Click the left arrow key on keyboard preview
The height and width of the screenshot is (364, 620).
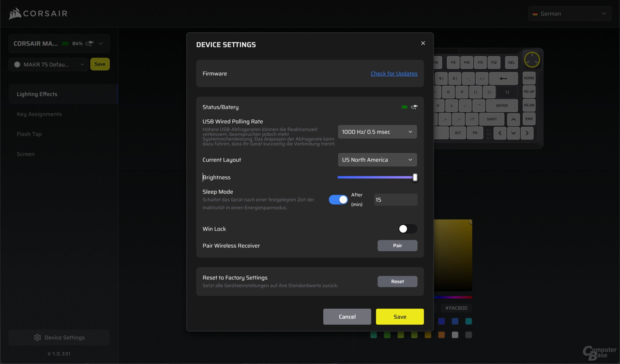click(500, 133)
